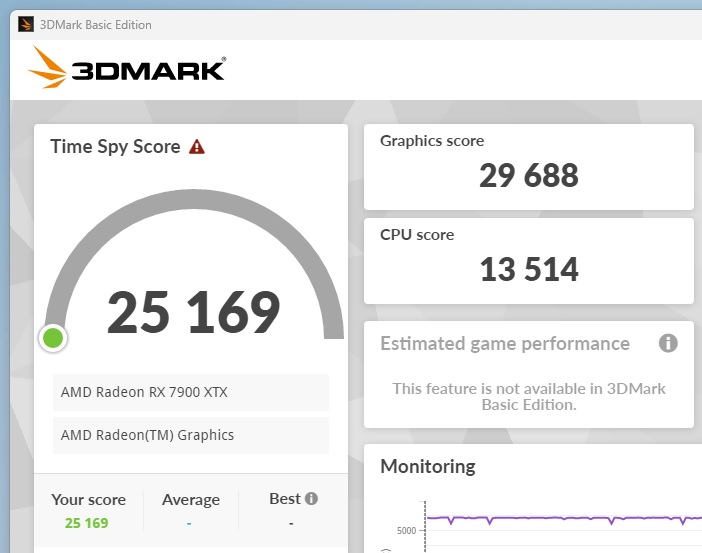The image size is (702, 553).
Task: Click the green Your score value
Action: pos(87,522)
